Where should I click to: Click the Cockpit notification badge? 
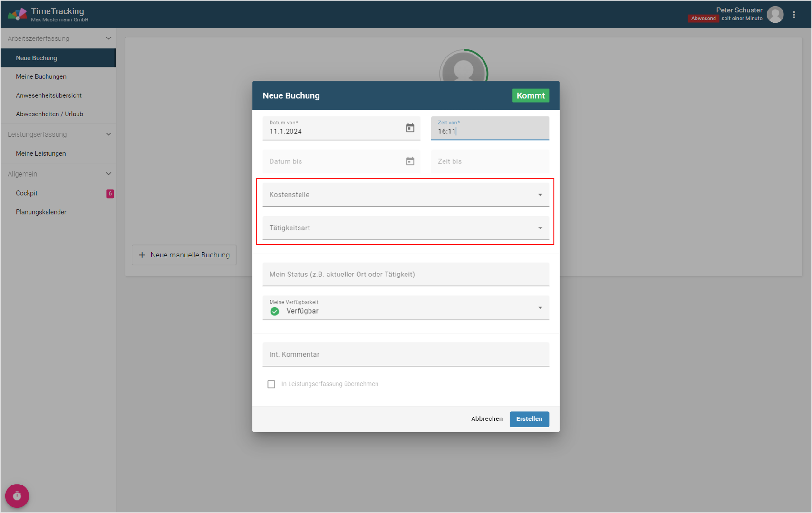[x=110, y=193]
